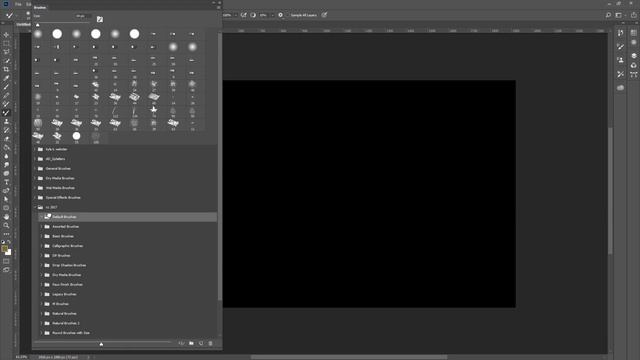Open the Paths panel icon
The height and width of the screenshot is (360, 640).
633,75
